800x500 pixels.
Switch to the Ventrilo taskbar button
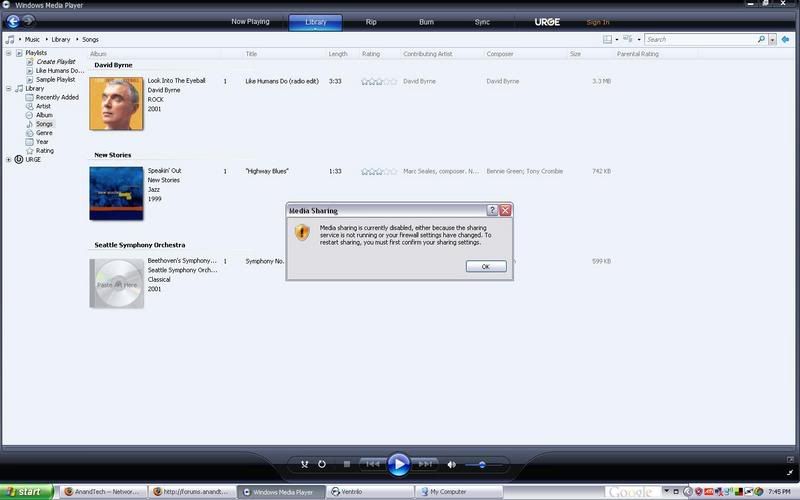[370, 492]
